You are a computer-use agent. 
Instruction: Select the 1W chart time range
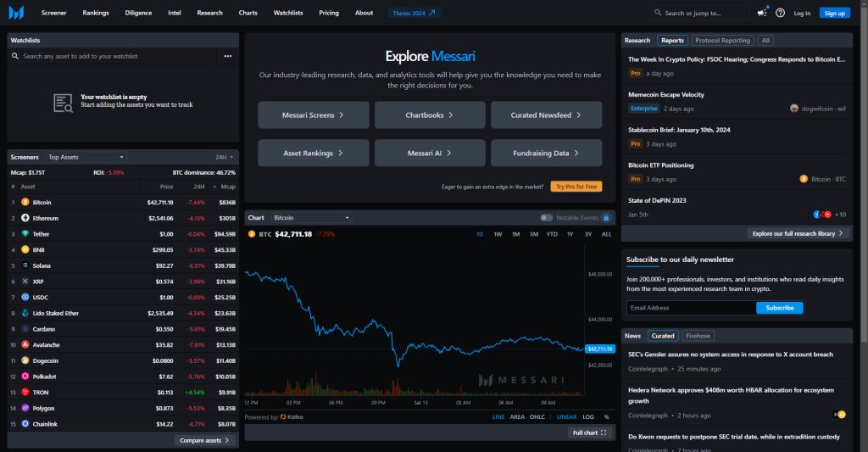498,234
